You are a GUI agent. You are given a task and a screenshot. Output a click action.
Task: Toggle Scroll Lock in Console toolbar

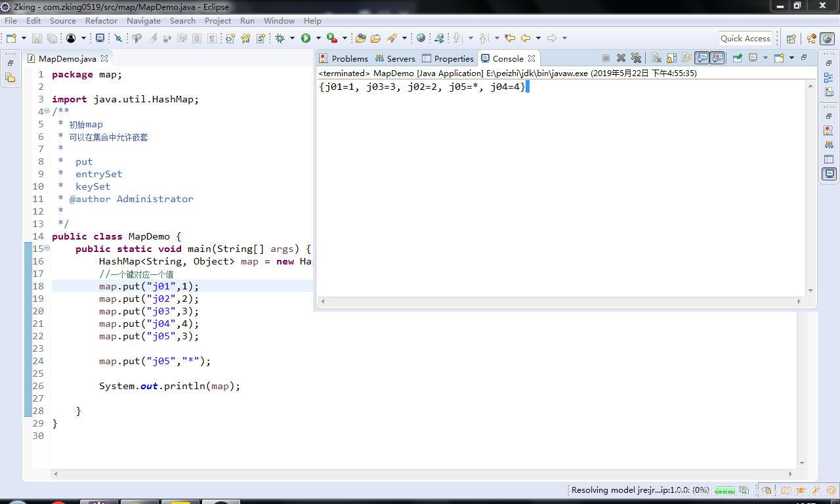pos(671,58)
